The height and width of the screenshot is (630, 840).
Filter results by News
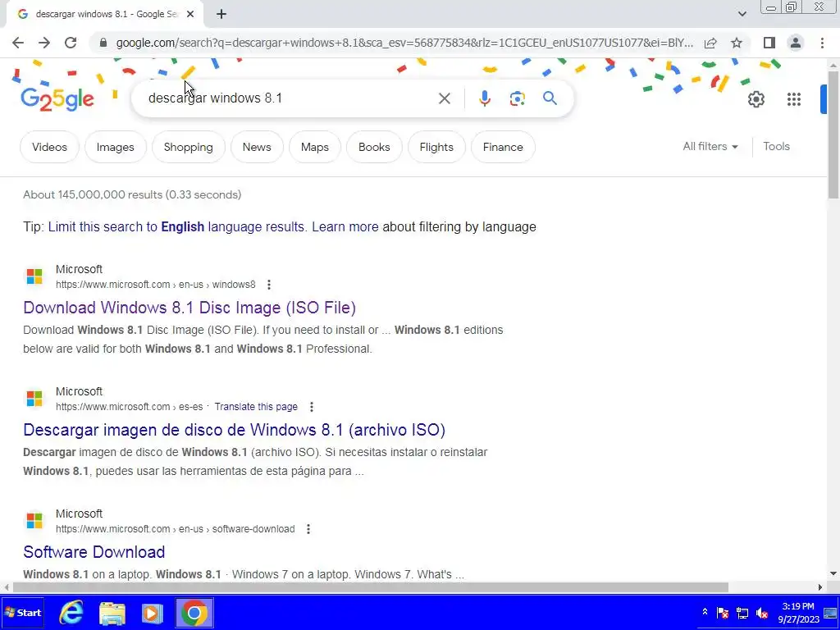point(257,147)
